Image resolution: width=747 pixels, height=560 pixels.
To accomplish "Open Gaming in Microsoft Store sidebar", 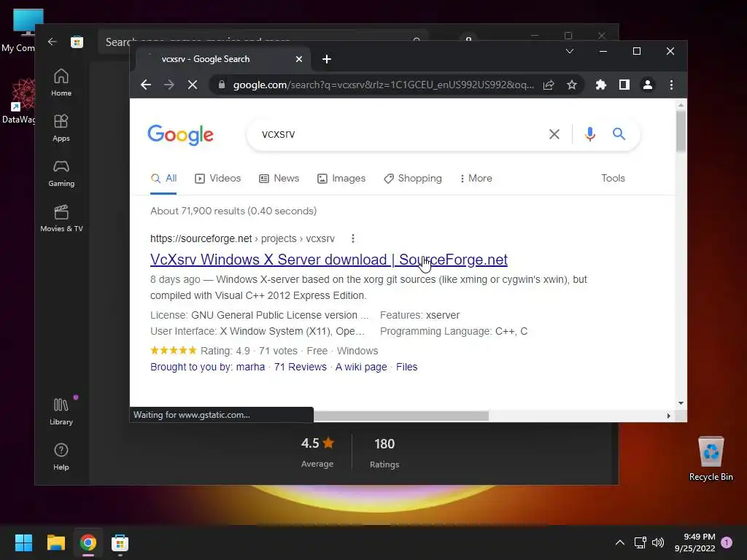I will pyautogui.click(x=61, y=174).
